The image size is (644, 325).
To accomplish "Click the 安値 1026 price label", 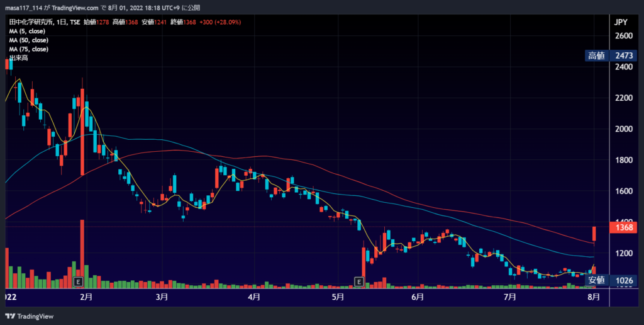I will coord(613,280).
